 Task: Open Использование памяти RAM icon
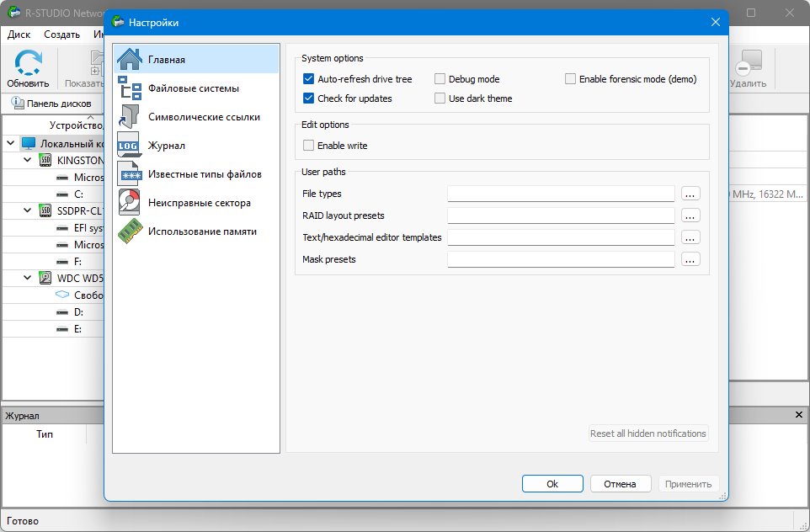coord(129,231)
